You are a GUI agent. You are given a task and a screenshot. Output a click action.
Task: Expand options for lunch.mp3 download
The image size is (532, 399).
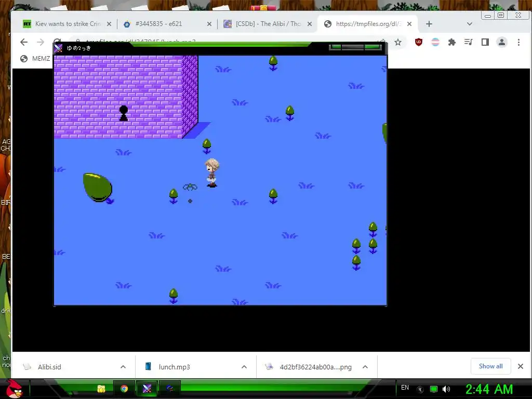click(x=244, y=367)
